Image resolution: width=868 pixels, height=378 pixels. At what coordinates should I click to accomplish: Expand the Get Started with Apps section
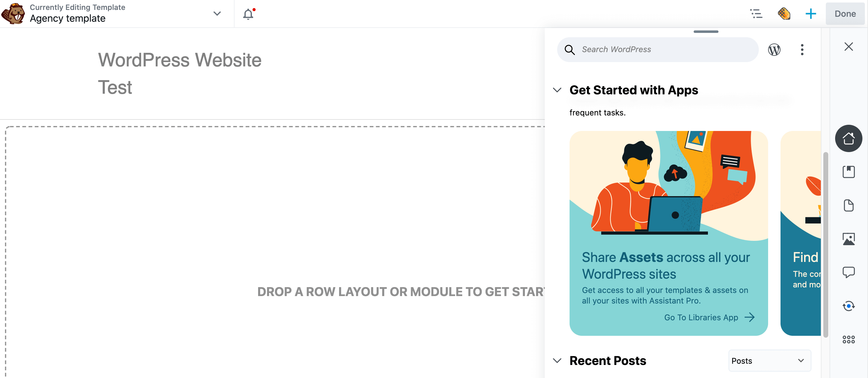click(557, 90)
